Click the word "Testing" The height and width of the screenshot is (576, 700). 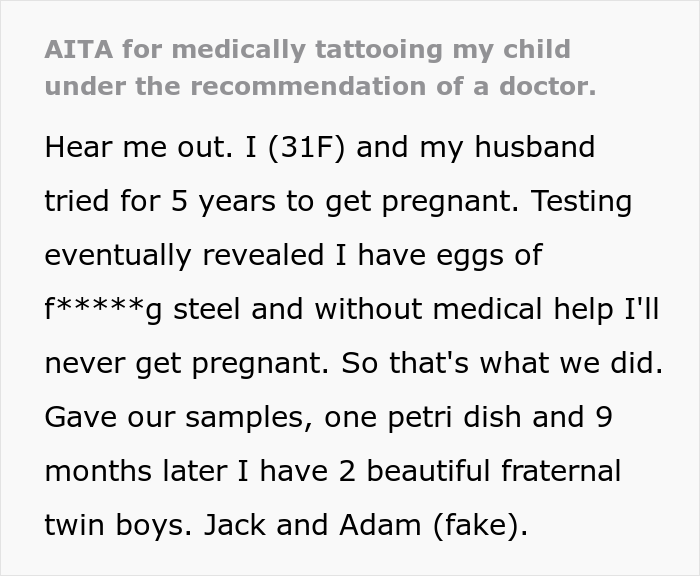point(582,202)
